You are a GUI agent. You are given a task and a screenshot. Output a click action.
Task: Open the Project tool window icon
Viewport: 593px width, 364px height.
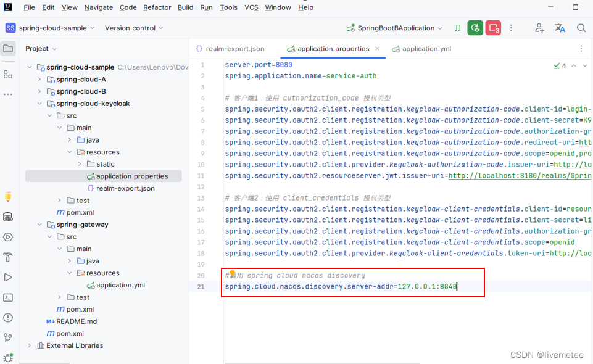pyautogui.click(x=8, y=48)
